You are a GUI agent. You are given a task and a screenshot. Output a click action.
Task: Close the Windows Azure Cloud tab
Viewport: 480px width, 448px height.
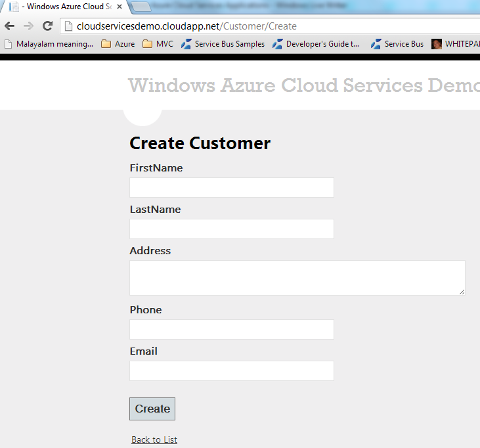[120, 7]
